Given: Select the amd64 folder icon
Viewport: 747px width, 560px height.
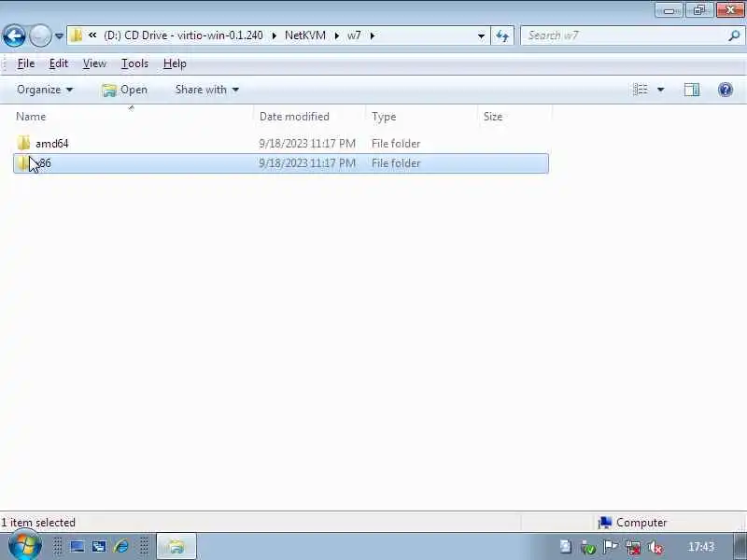Looking at the screenshot, I should pos(23,144).
